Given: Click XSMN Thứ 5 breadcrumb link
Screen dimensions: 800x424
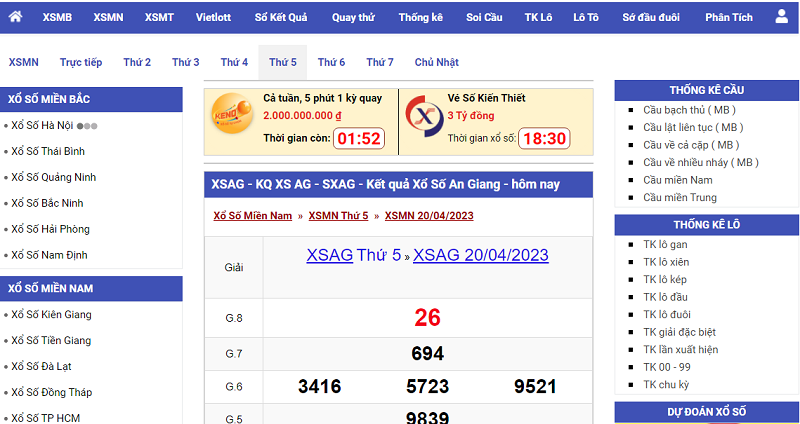Looking at the screenshot, I should (338, 216).
